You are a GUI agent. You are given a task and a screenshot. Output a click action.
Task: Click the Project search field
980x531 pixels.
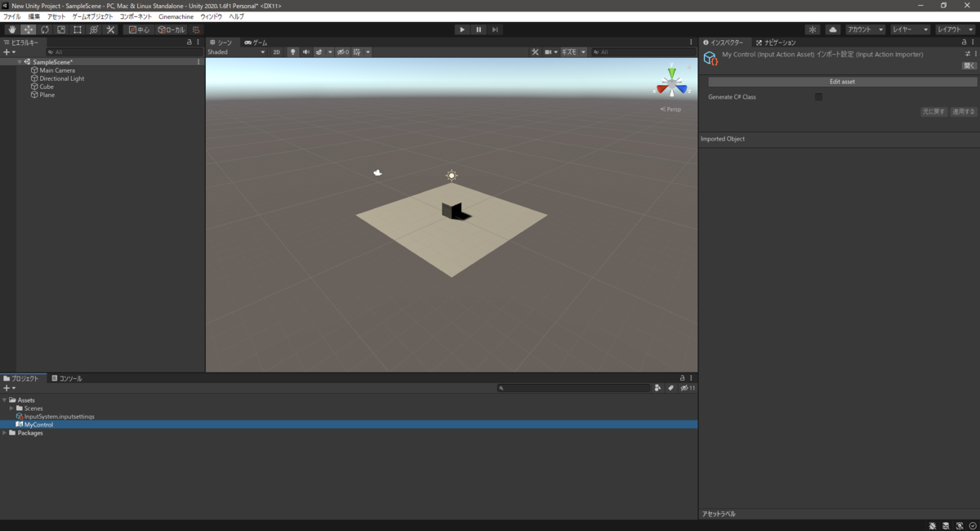[573, 388]
